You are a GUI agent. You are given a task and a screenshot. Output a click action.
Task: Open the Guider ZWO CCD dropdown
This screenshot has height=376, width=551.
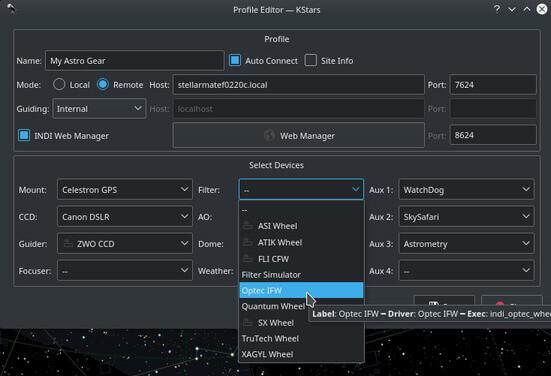coord(125,244)
